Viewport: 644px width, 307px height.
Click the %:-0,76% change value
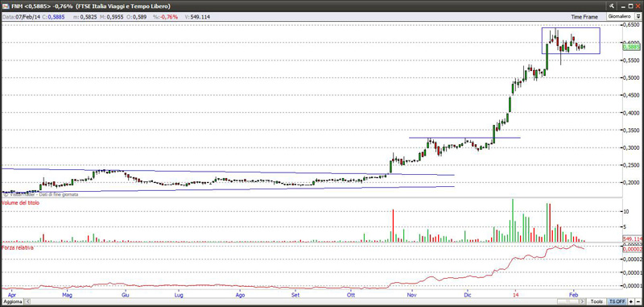(x=165, y=17)
